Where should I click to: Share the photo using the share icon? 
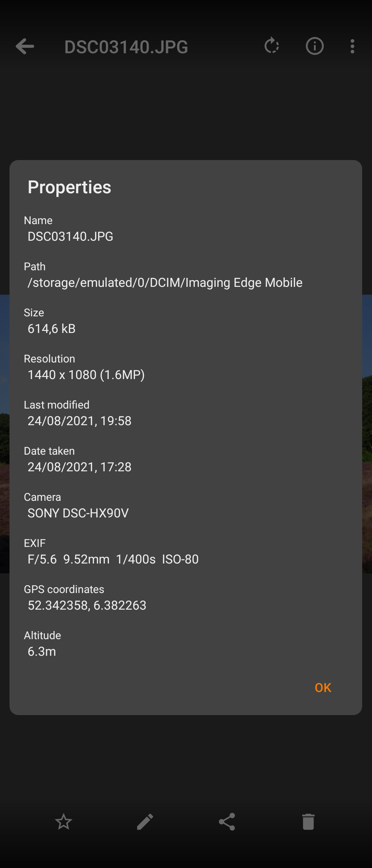pos(227,822)
